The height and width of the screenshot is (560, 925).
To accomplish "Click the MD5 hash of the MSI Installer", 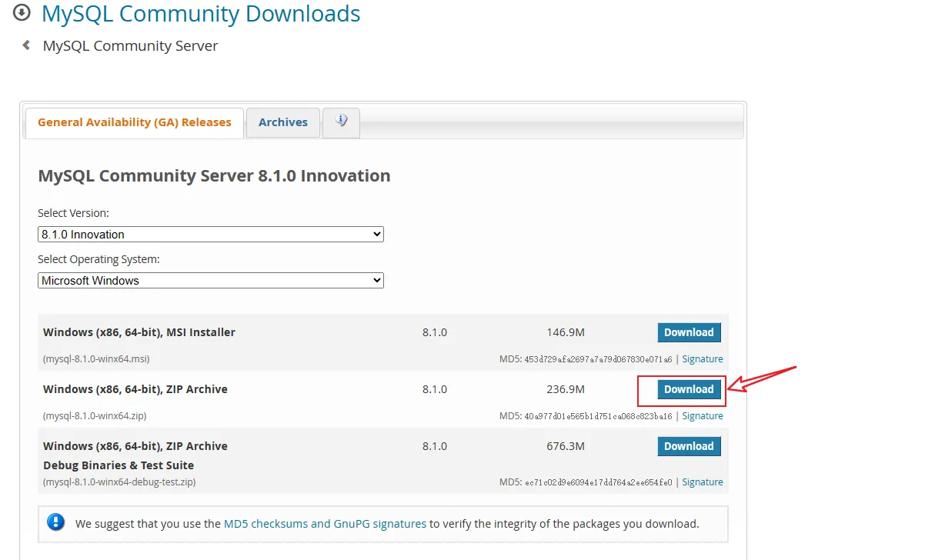I will pyautogui.click(x=599, y=359).
